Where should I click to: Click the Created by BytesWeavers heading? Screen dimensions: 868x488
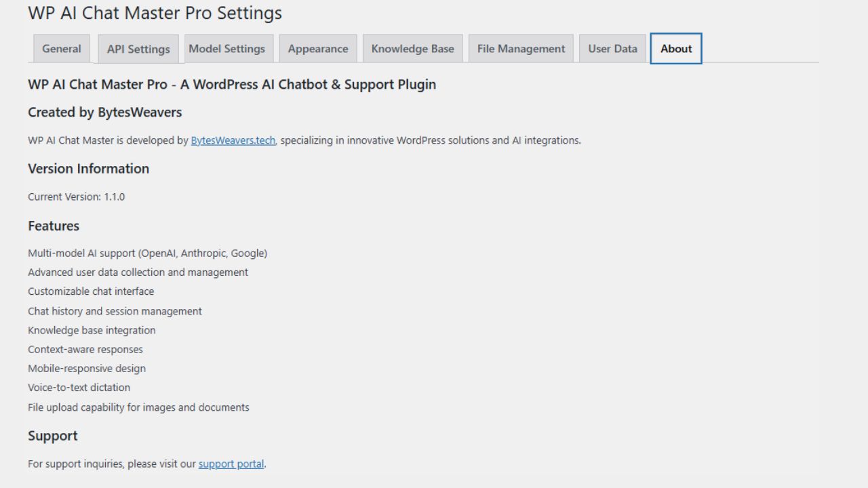click(105, 113)
